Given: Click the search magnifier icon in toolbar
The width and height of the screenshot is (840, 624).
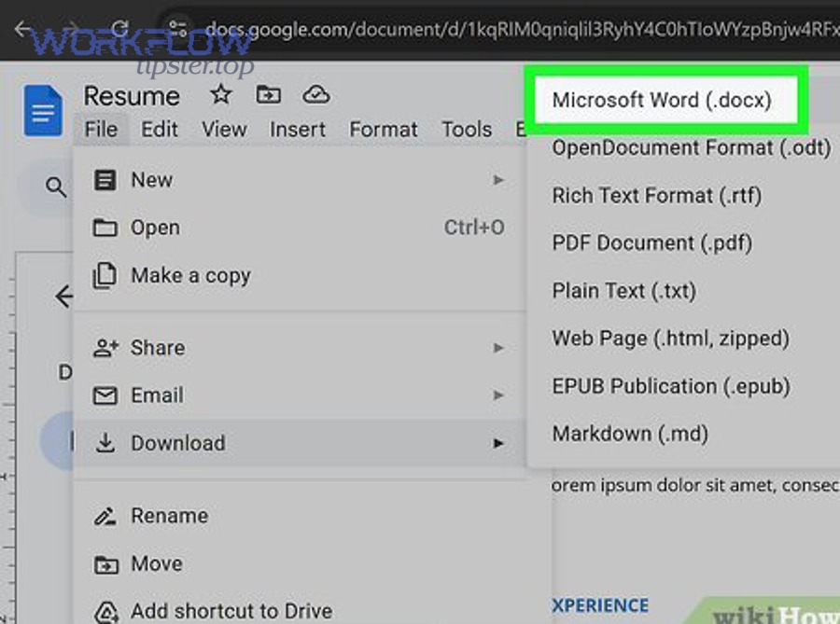Looking at the screenshot, I should click(x=56, y=187).
